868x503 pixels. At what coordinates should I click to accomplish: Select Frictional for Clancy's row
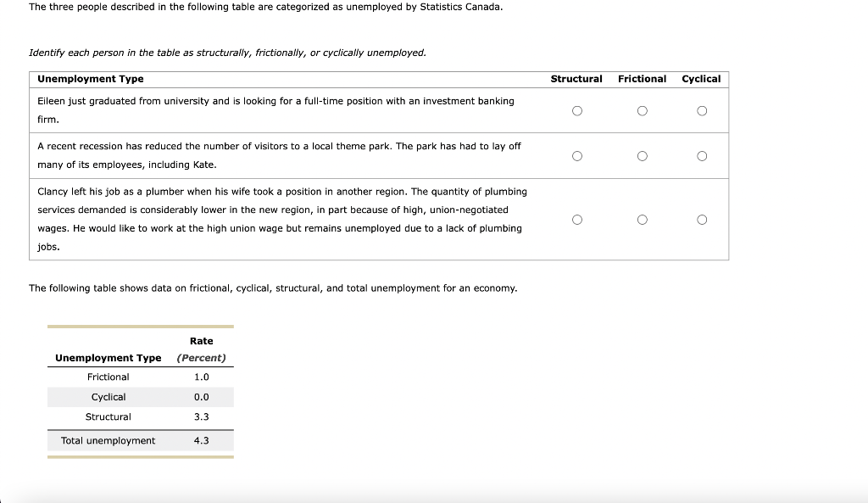pos(643,219)
